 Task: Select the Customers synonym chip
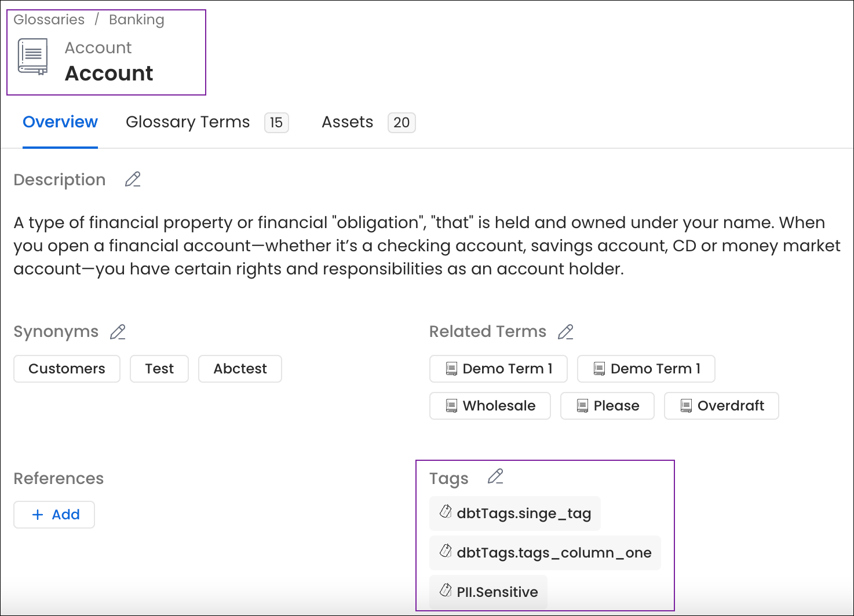[67, 369]
